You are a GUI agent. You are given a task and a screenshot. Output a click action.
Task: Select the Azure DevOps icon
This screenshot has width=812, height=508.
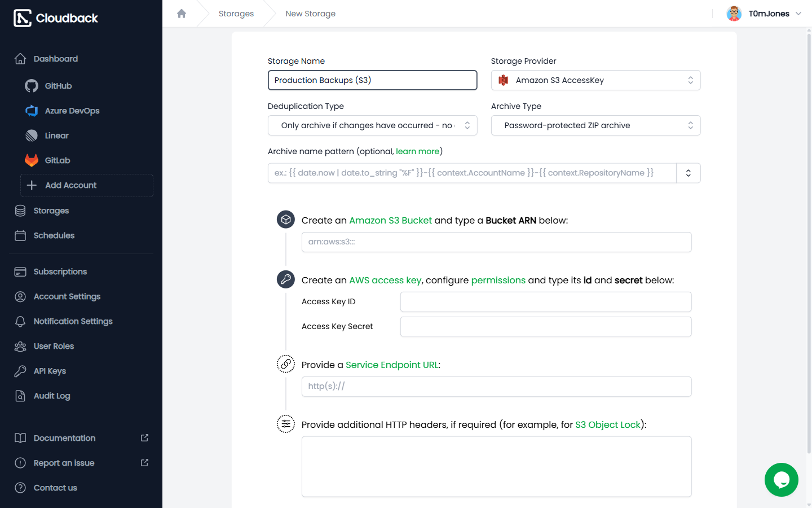(x=32, y=111)
